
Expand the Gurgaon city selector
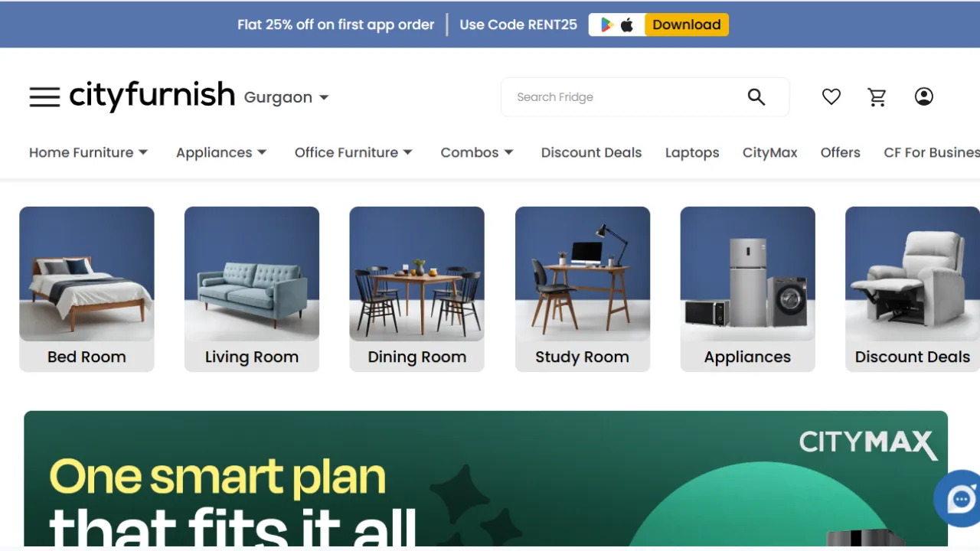[x=286, y=97]
